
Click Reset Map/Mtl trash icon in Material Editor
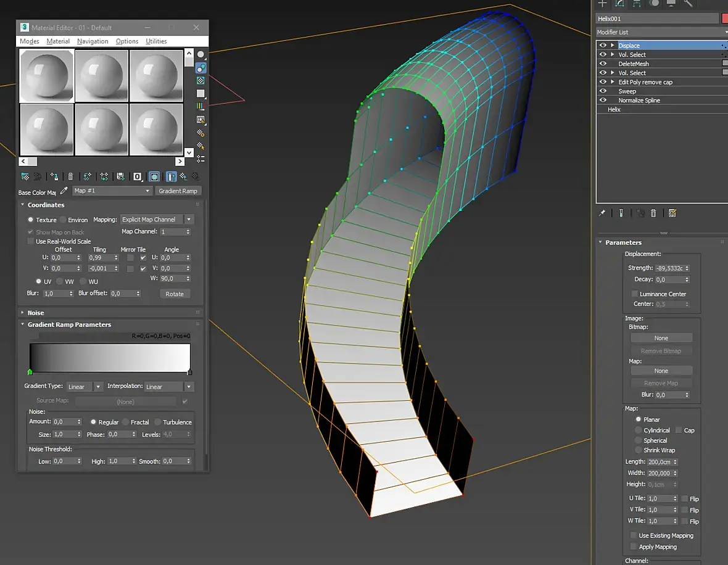point(70,176)
